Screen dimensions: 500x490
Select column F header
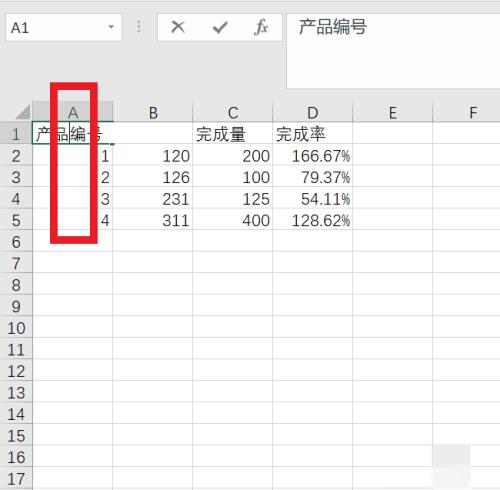tap(467, 113)
